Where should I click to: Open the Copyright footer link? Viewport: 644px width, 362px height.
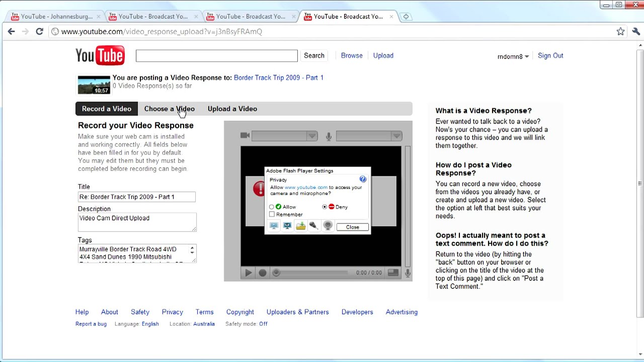click(x=240, y=312)
